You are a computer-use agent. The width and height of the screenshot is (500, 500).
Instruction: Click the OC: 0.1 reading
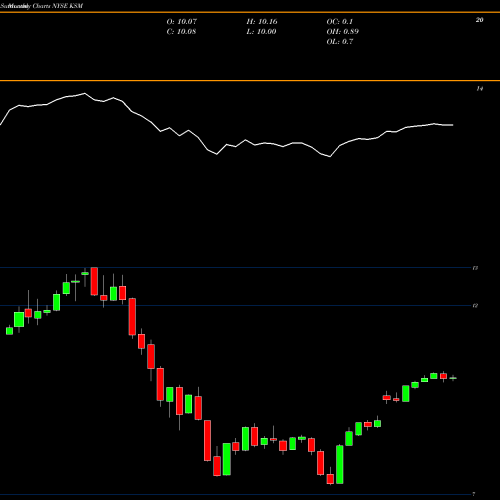pyautogui.click(x=339, y=22)
